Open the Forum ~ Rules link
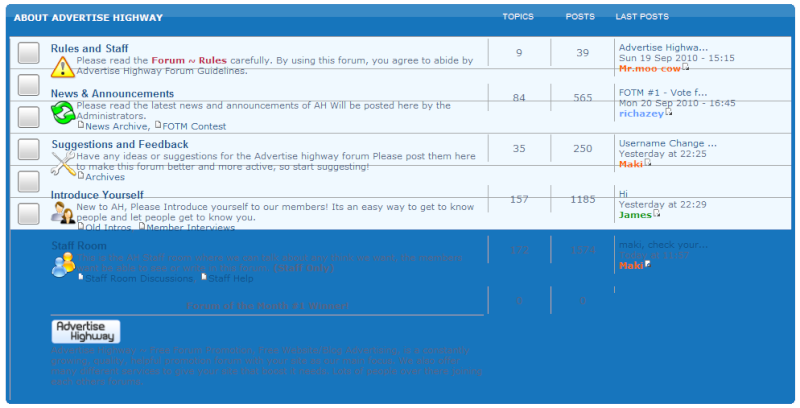800x408 pixels. [189, 60]
